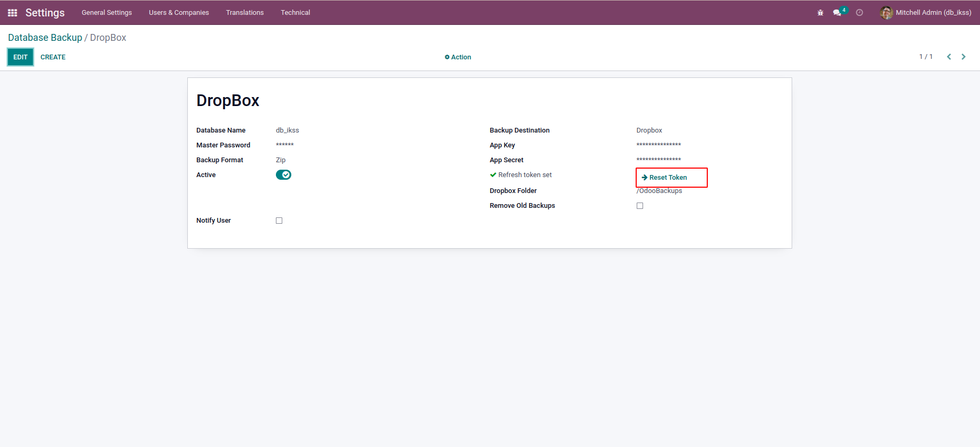The height and width of the screenshot is (447, 980).
Task: Click the Create button
Action: 53,57
